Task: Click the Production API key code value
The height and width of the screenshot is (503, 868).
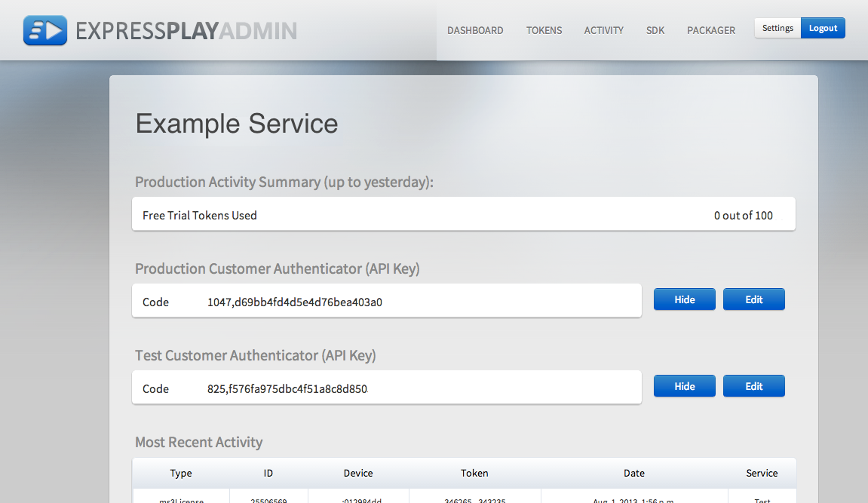Action: coord(295,302)
